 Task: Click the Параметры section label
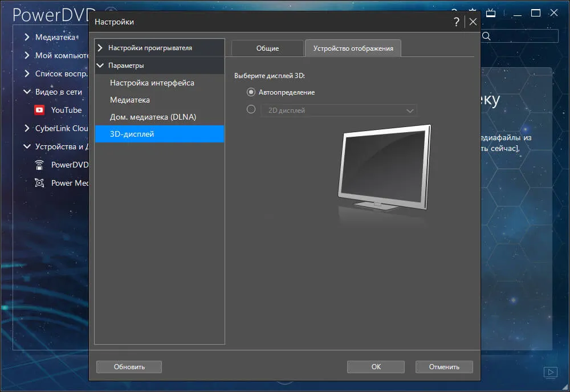pos(126,66)
